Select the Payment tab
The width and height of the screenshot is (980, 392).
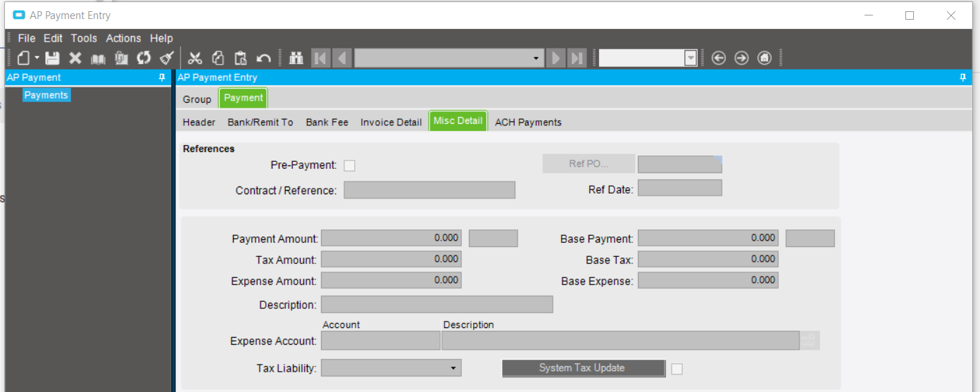[x=244, y=98]
